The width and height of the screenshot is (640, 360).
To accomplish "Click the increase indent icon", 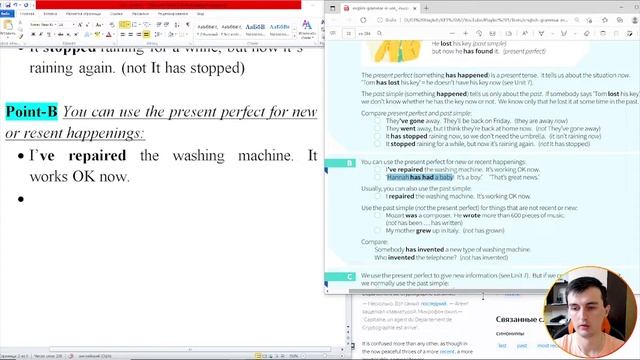I will click(x=167, y=25).
